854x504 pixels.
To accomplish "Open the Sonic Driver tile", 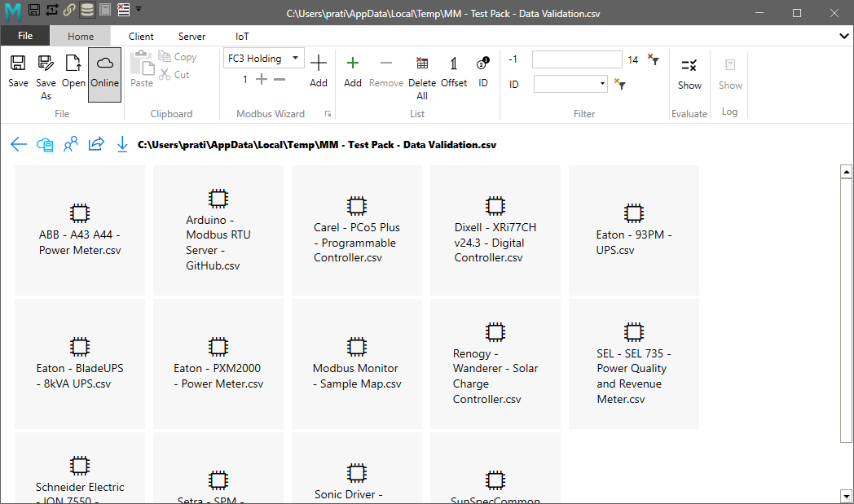I will [357, 467].
